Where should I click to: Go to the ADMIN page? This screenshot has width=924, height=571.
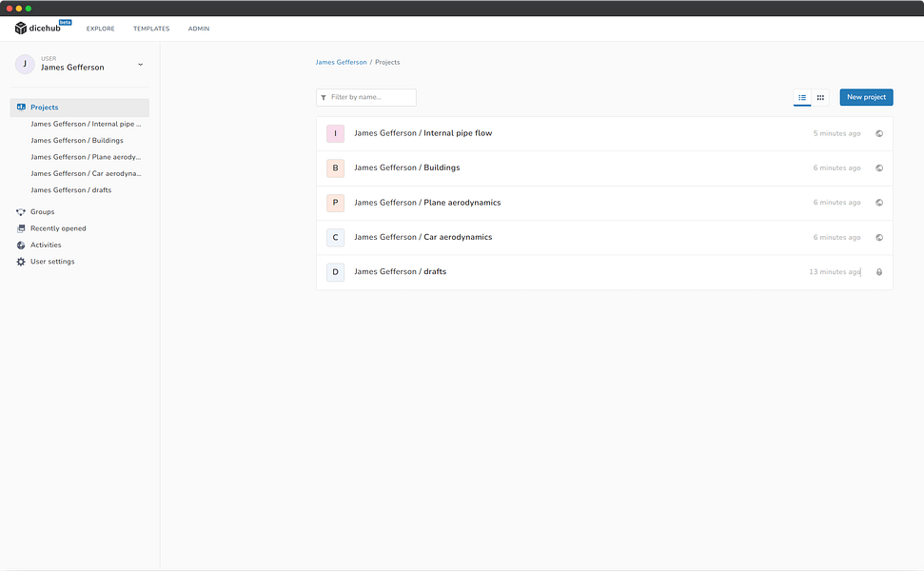click(x=199, y=29)
